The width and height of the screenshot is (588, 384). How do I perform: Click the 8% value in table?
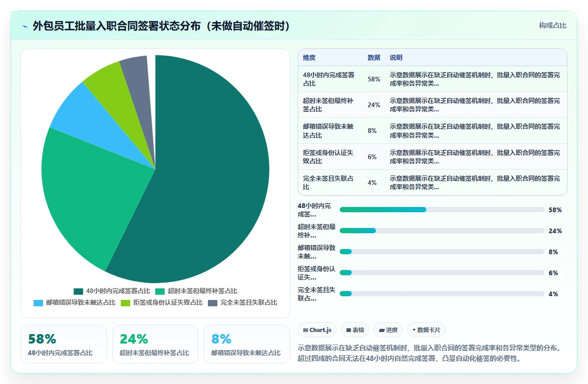pos(372,131)
